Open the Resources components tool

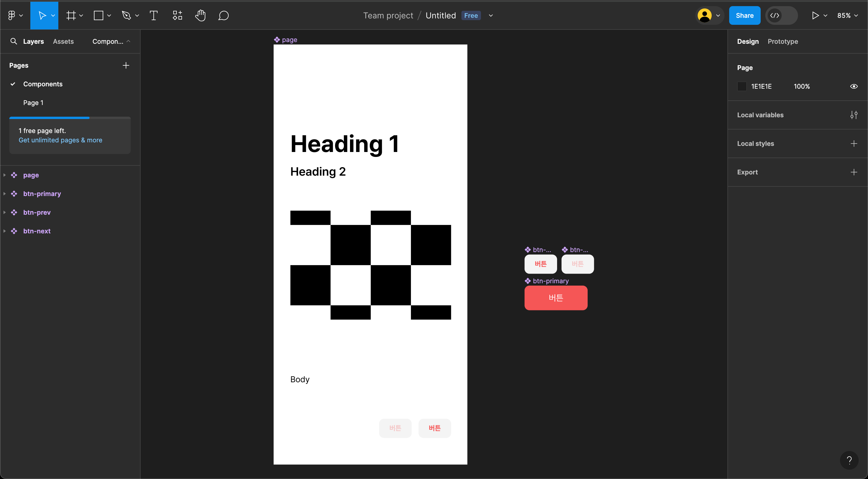177,15
